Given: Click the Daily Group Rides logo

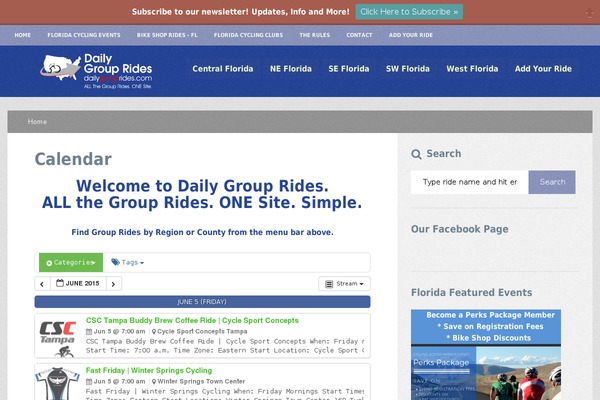Looking at the screenshot, I should tap(96, 71).
